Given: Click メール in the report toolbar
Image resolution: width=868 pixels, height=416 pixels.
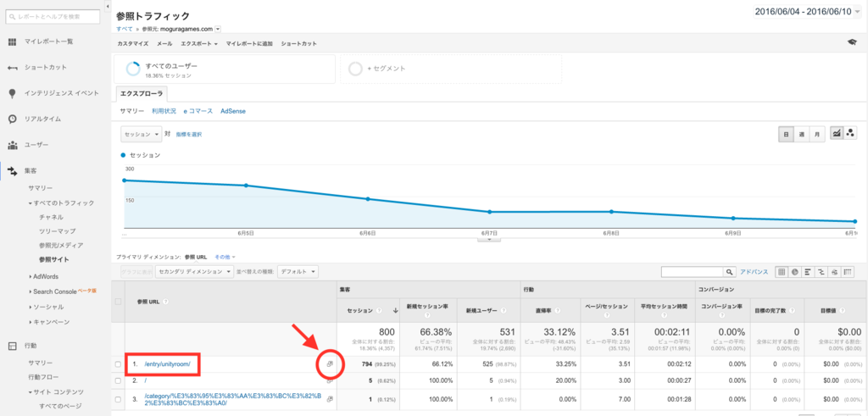Looking at the screenshot, I should 164,43.
